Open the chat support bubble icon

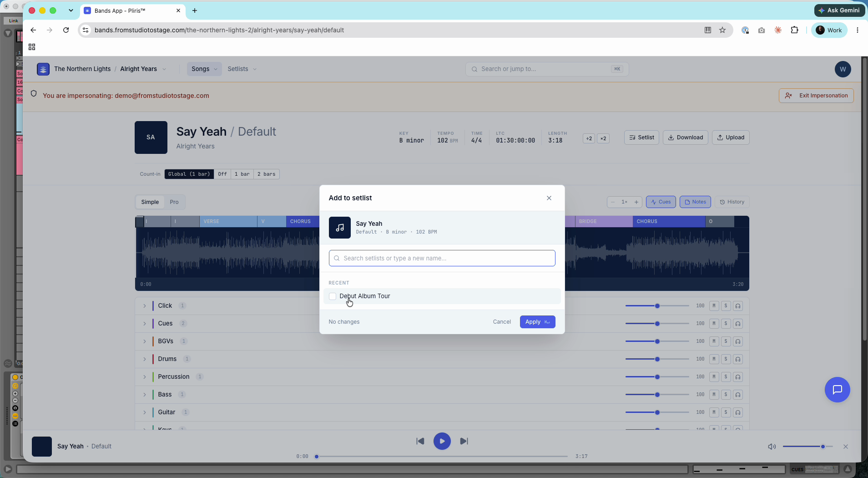837,390
